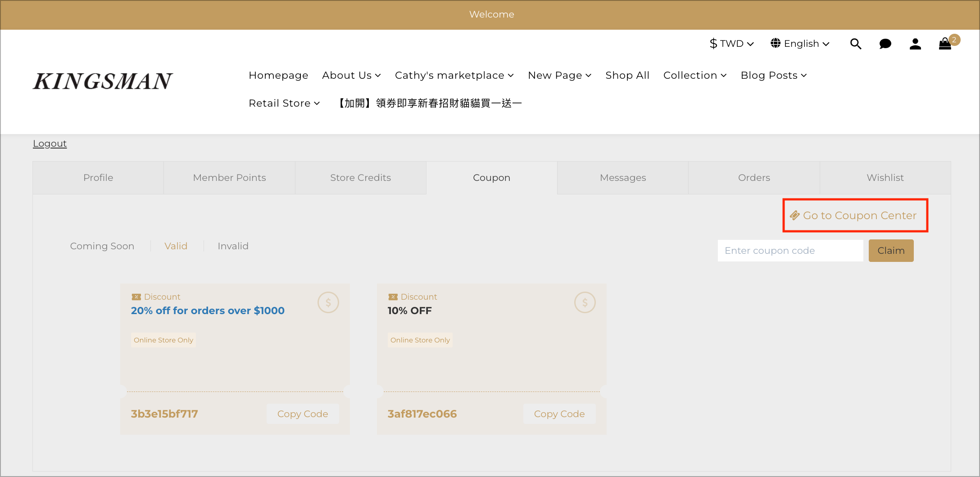Expand the TWD currency dropdown

[x=732, y=44]
